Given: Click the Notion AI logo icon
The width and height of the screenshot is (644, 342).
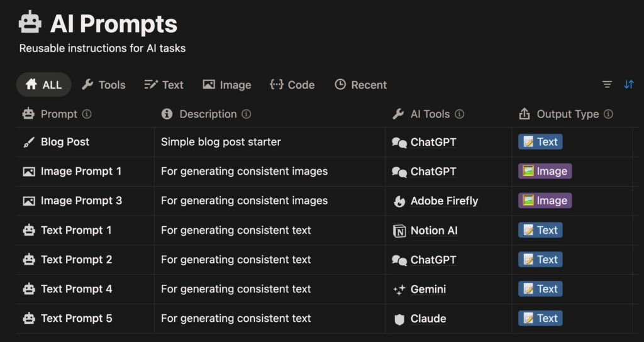Looking at the screenshot, I should [x=399, y=231].
